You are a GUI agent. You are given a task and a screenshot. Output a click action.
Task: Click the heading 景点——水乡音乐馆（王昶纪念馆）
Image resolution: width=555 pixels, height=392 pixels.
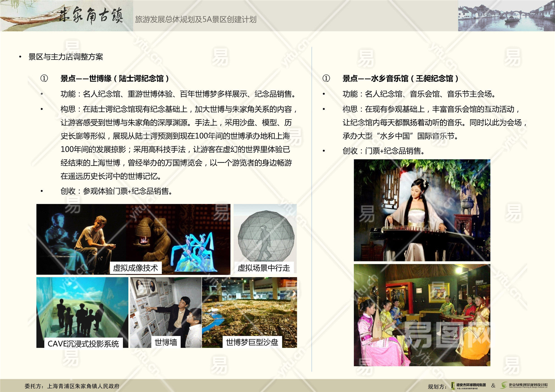click(400, 79)
